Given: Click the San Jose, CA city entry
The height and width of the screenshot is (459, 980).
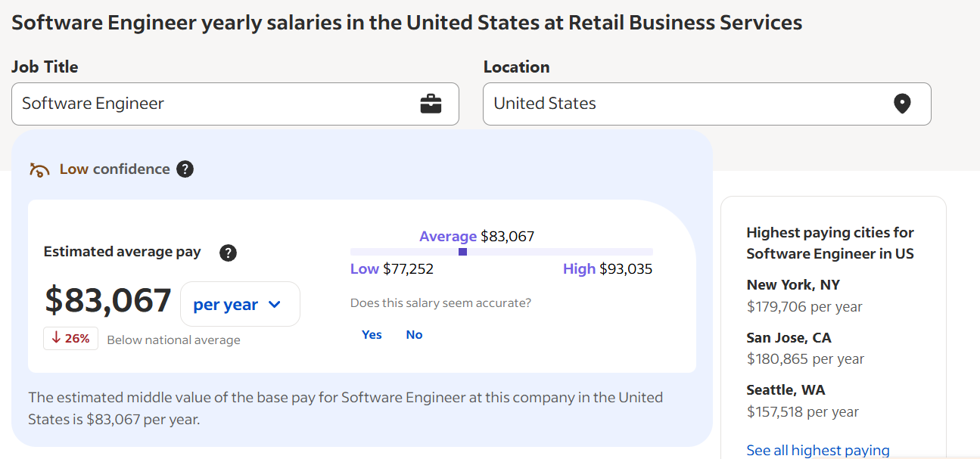Looking at the screenshot, I should (789, 337).
